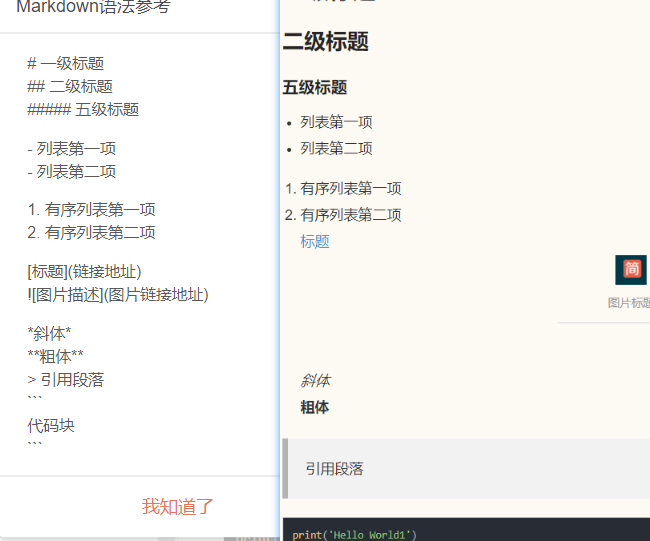
Task: Click '- 列表第一项' in the syntax reference
Action: pos(71,148)
